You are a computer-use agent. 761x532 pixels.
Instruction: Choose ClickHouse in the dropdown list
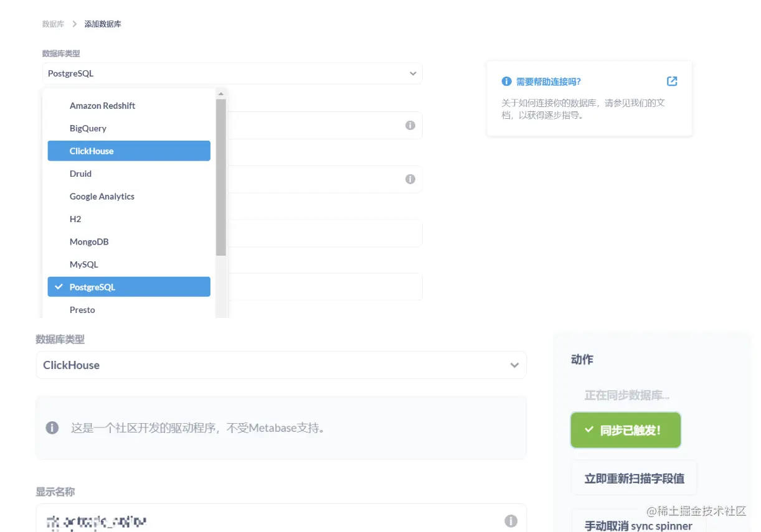tap(129, 151)
